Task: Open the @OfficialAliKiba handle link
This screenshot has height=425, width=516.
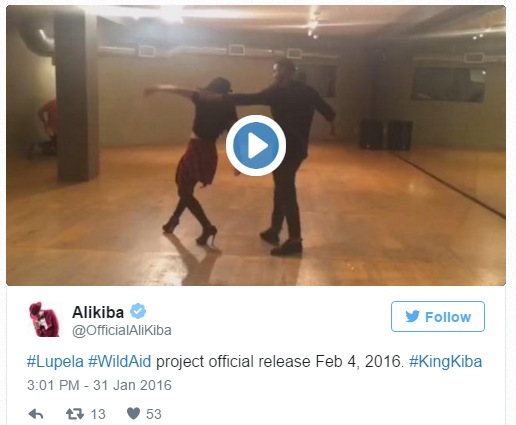Action: point(122,330)
